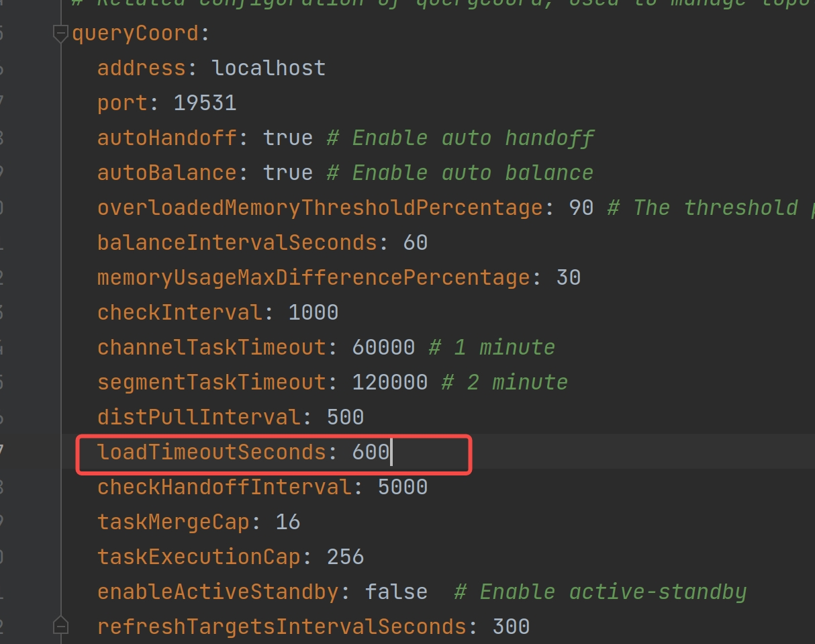Click loadTimeoutSeconds value 600
Viewport: 815px width, 644px height.
tap(371, 452)
